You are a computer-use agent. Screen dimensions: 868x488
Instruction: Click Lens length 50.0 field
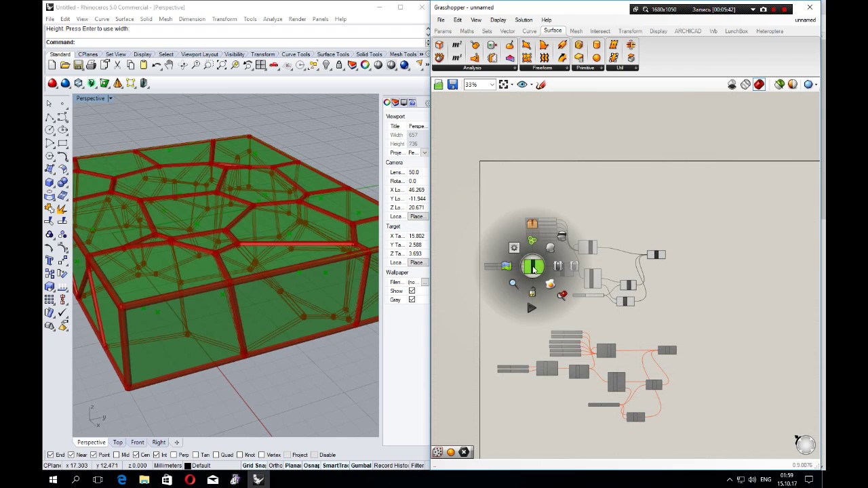tap(416, 172)
